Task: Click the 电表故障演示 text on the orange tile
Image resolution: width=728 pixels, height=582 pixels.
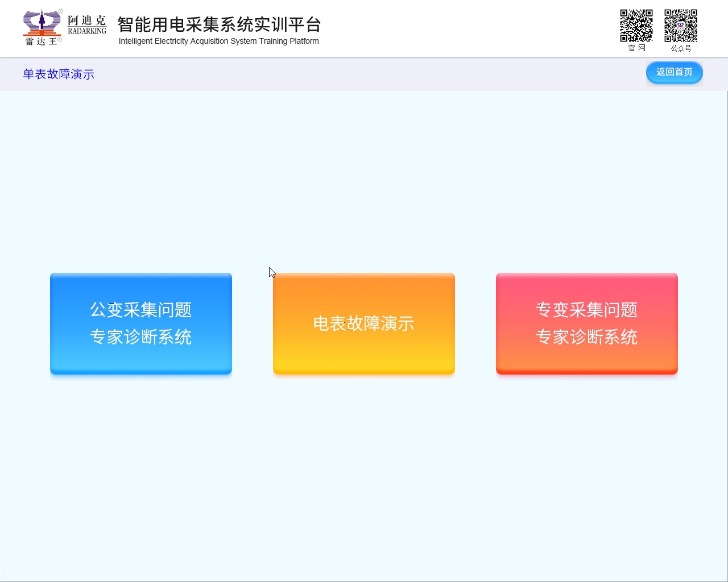Action: pos(364,323)
